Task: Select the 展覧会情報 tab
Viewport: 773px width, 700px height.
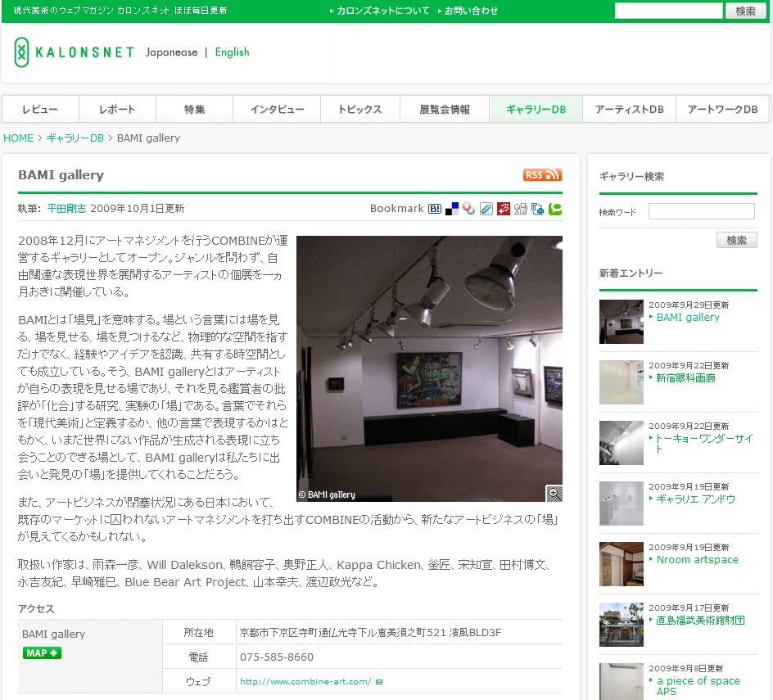Action: (x=445, y=110)
